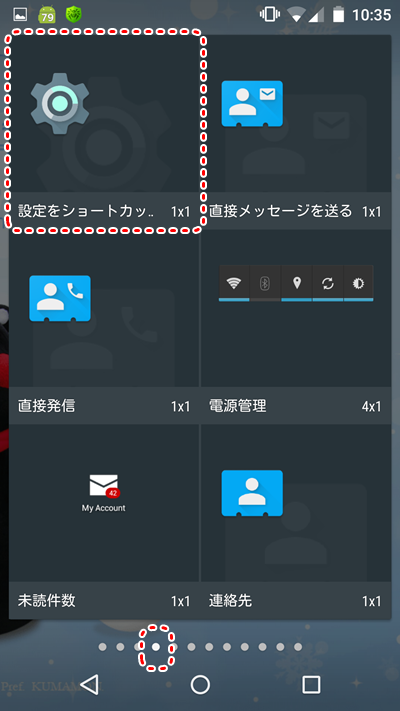Tap the red 42 unread badge
400x711 pixels.
pyautogui.click(x=112, y=493)
